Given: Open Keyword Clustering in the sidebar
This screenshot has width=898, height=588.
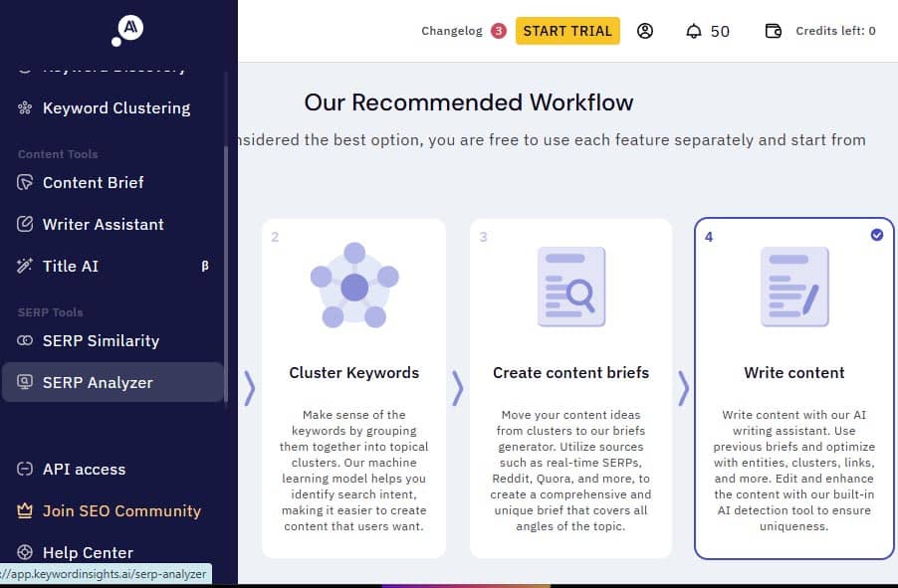Looking at the screenshot, I should click(x=115, y=108).
